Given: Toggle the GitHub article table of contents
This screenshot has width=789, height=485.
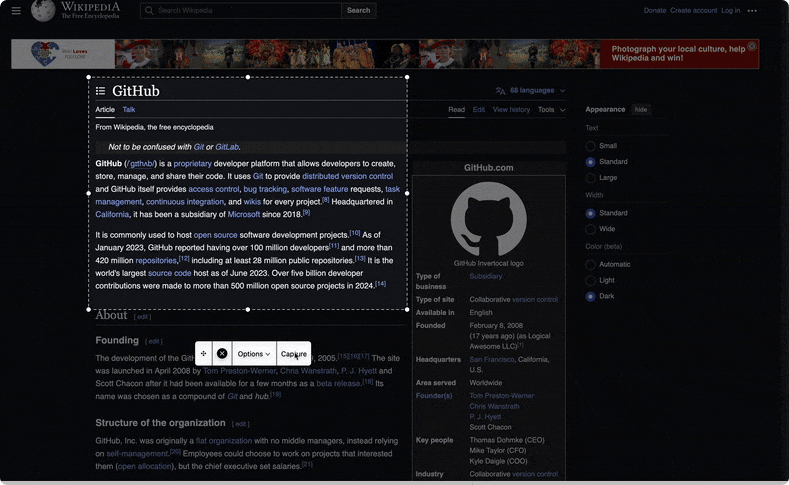Looking at the screenshot, I should click(101, 91).
